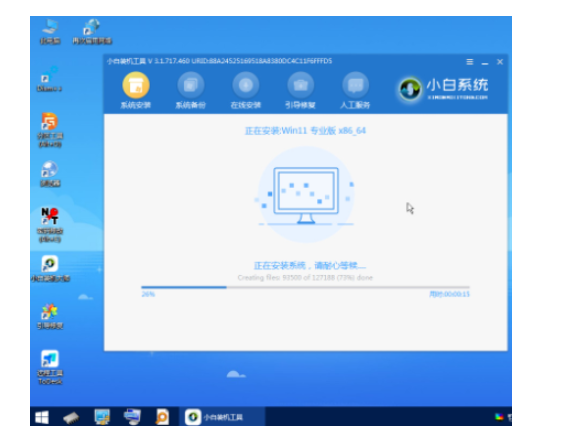Click the monitor illustration in the installer
588x439 pixels.
click(306, 195)
